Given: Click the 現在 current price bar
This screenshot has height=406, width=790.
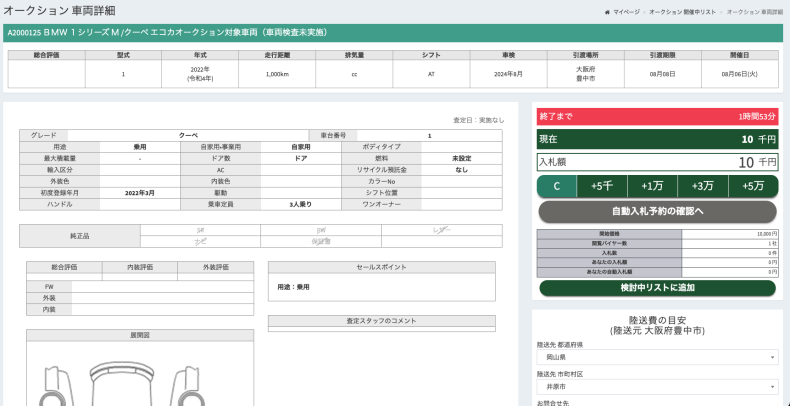Looking at the screenshot, I should point(657,139).
